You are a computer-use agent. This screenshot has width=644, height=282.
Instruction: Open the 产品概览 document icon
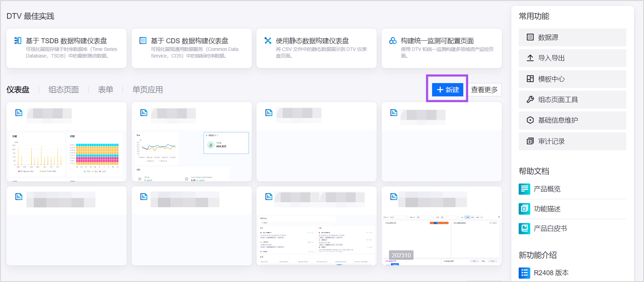[524, 189]
